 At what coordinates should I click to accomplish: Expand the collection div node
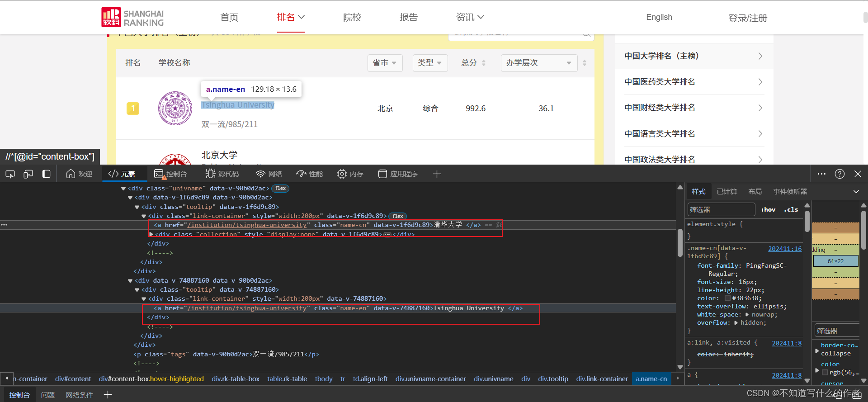[151, 234]
